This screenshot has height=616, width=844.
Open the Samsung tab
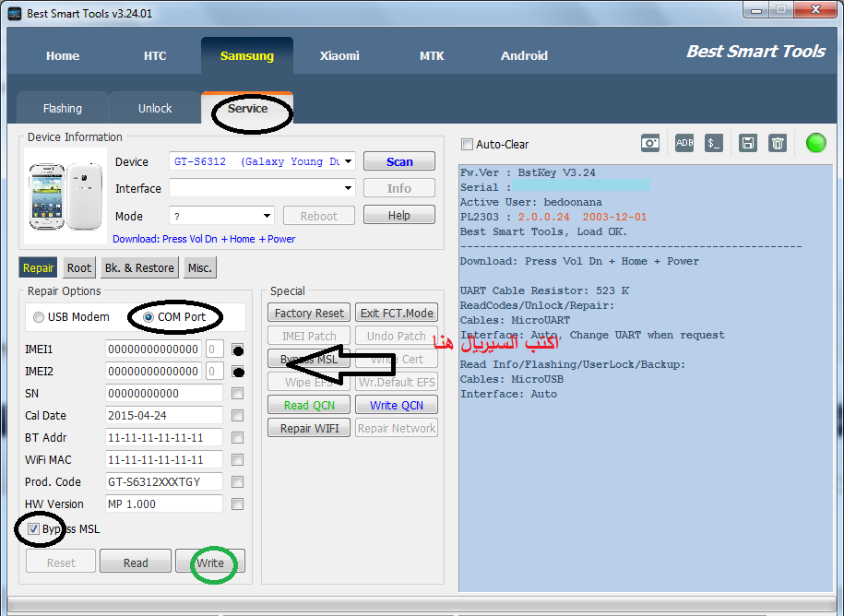point(247,56)
